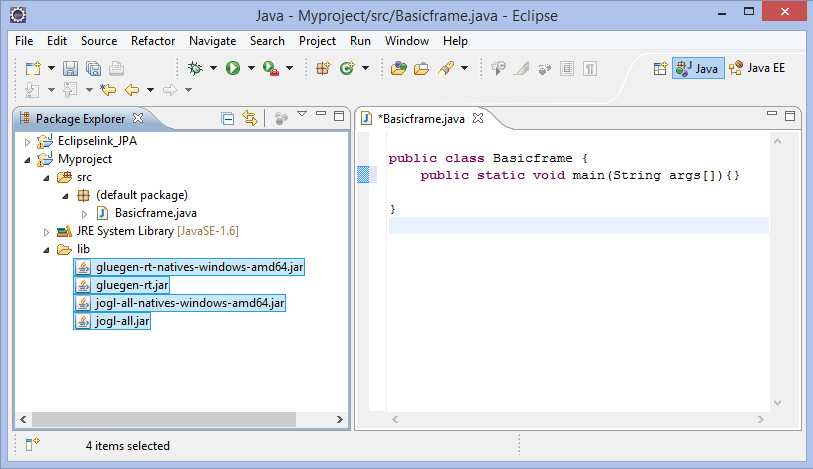The height and width of the screenshot is (469, 813).
Task: Run the program with the green Run icon
Action: click(233, 68)
